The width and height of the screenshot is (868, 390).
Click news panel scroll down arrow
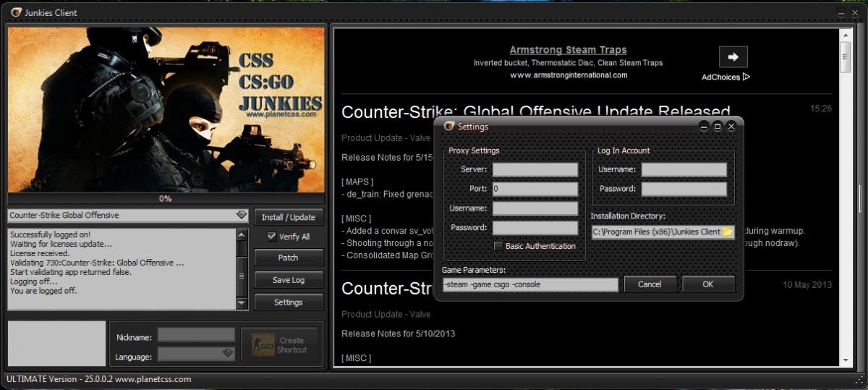[845, 360]
